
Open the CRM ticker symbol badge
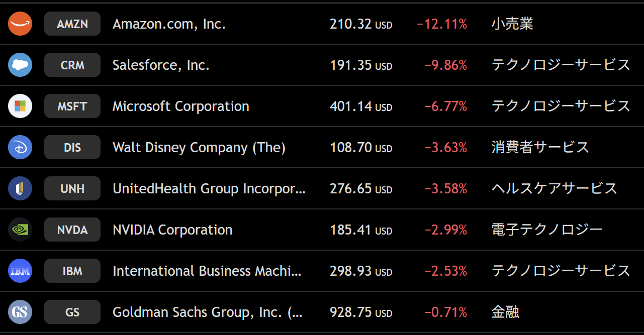72,65
